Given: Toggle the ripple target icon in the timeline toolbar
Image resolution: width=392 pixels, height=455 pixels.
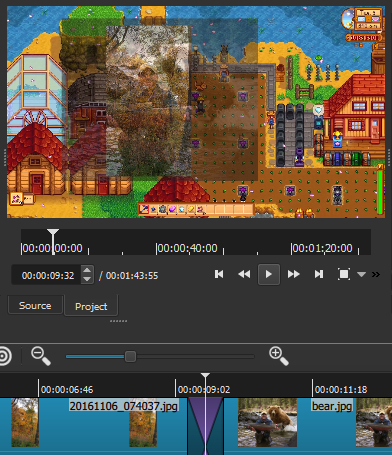Looking at the screenshot, I should (x=4, y=356).
